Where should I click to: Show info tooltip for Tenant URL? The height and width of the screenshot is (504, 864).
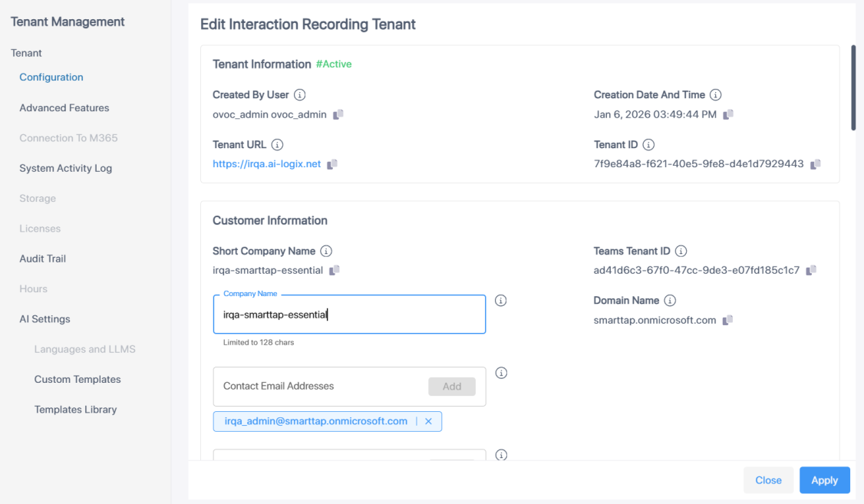pyautogui.click(x=278, y=144)
